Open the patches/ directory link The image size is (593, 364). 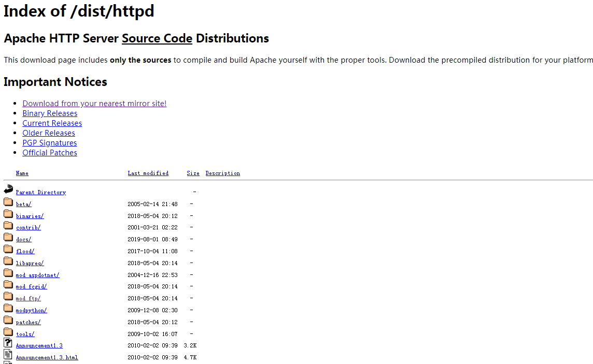click(x=29, y=322)
